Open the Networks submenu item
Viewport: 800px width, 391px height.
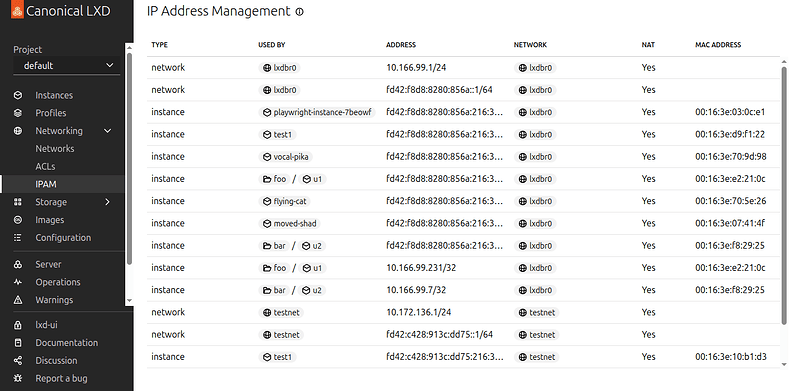(55, 149)
